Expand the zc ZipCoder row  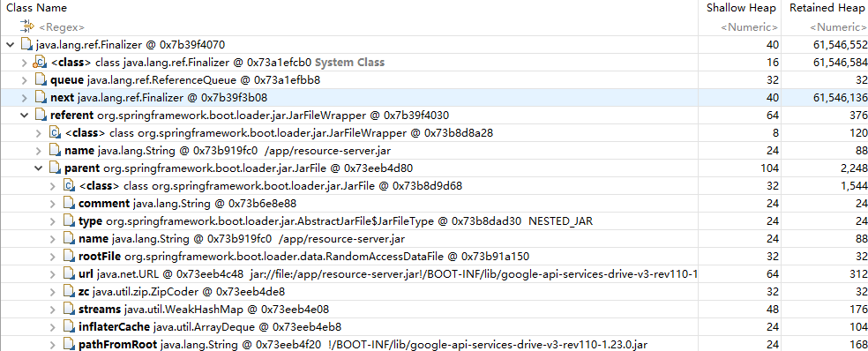53,291
